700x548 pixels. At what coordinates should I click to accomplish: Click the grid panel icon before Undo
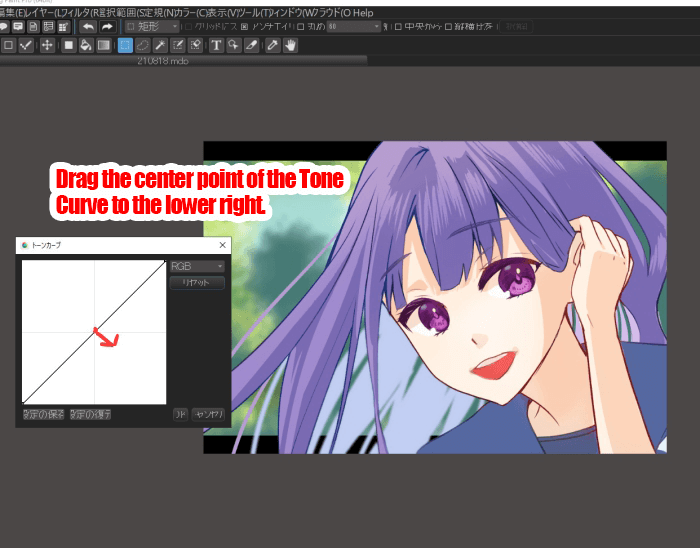click(63, 27)
